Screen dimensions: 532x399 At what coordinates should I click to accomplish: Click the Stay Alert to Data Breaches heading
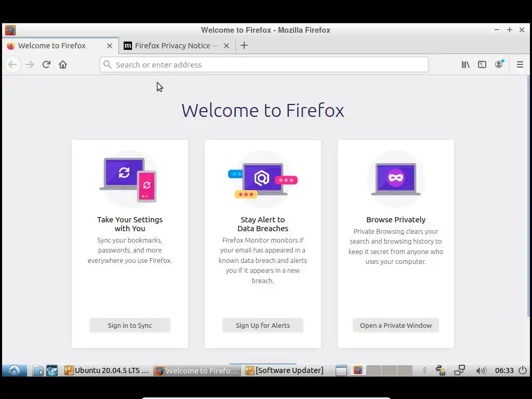262,224
